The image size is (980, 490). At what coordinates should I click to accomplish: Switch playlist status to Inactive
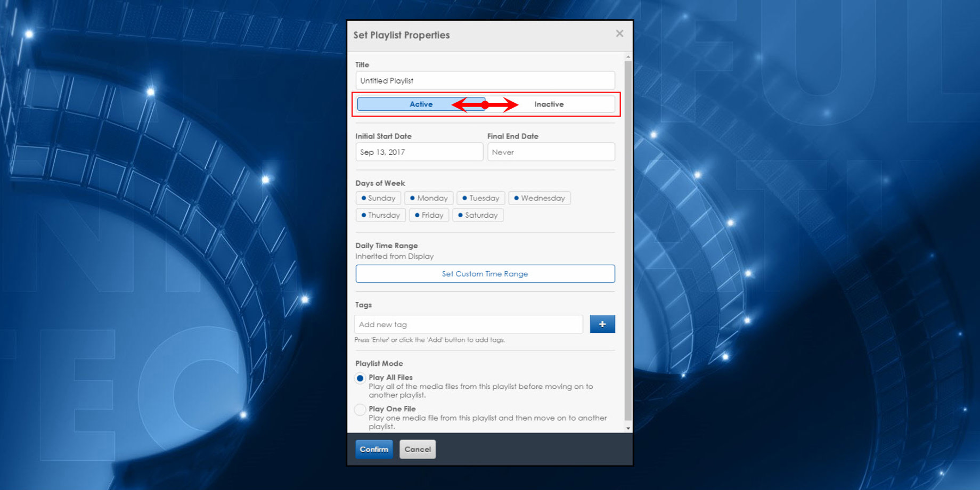pos(549,104)
